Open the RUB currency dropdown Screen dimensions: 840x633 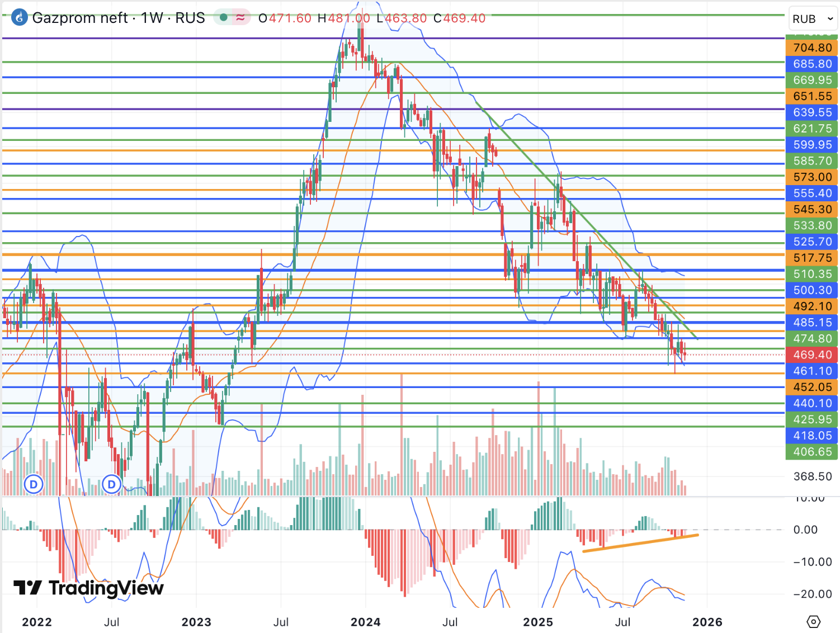point(813,19)
